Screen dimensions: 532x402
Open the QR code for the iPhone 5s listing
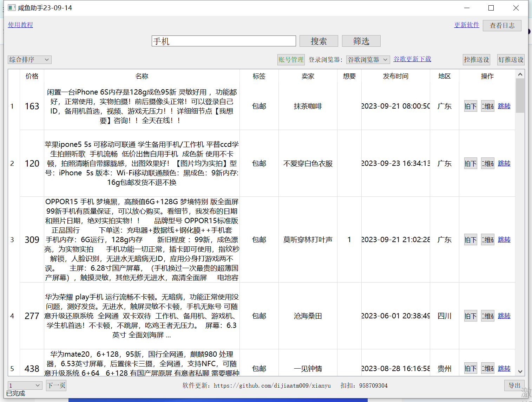pyautogui.click(x=487, y=163)
